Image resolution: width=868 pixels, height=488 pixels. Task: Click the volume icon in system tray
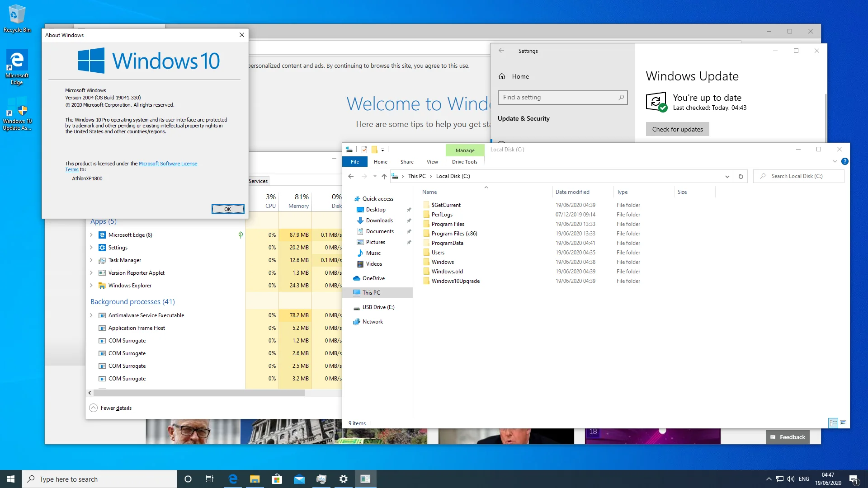coord(790,479)
